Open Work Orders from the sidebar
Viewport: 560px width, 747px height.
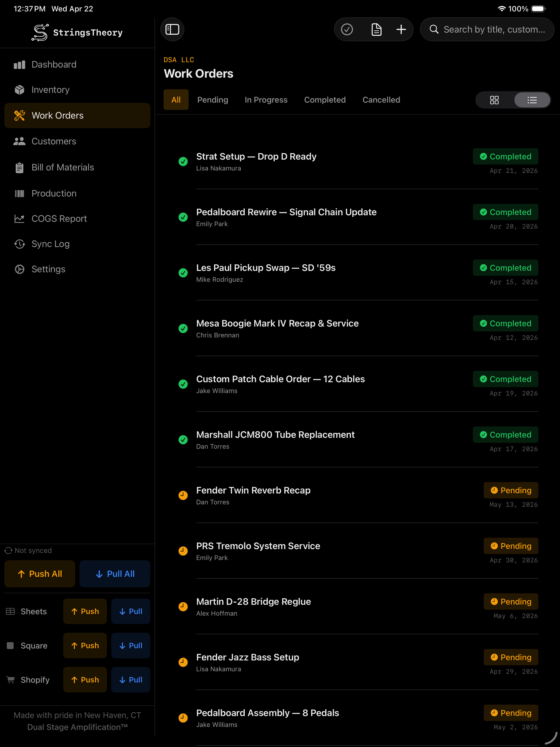57,115
